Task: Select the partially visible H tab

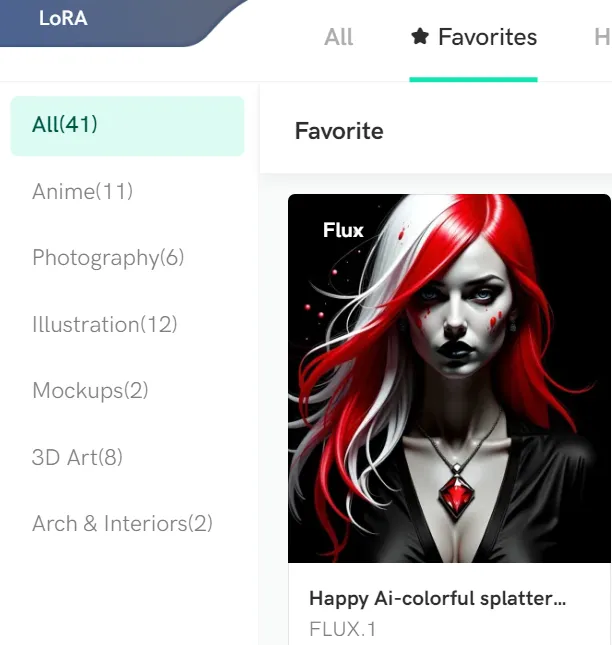Action: coord(603,37)
